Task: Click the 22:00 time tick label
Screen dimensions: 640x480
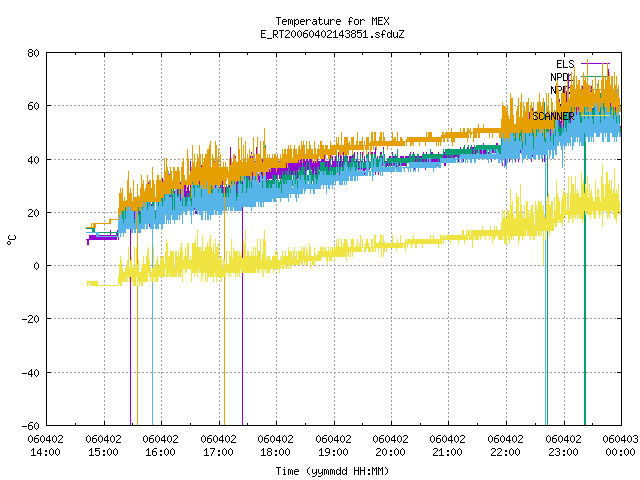Action: [x=506, y=452]
